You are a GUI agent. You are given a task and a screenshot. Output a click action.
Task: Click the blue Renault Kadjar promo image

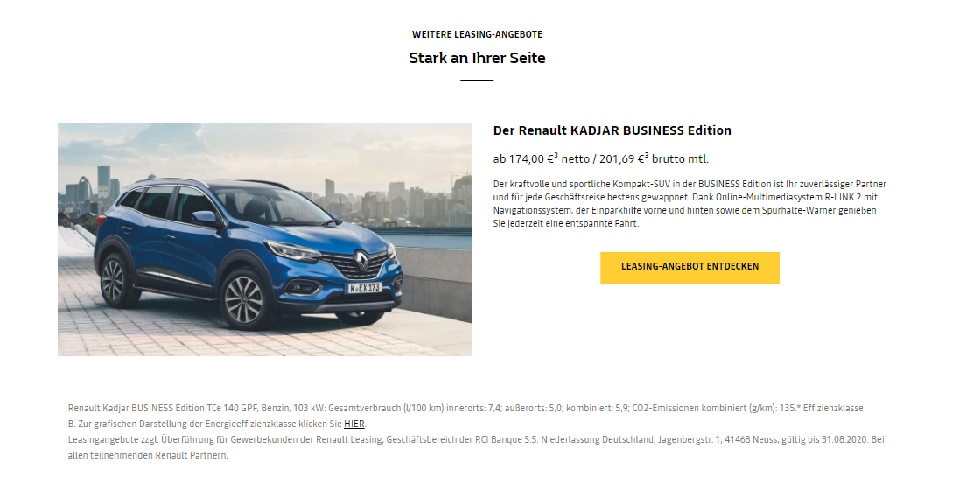pos(265,240)
